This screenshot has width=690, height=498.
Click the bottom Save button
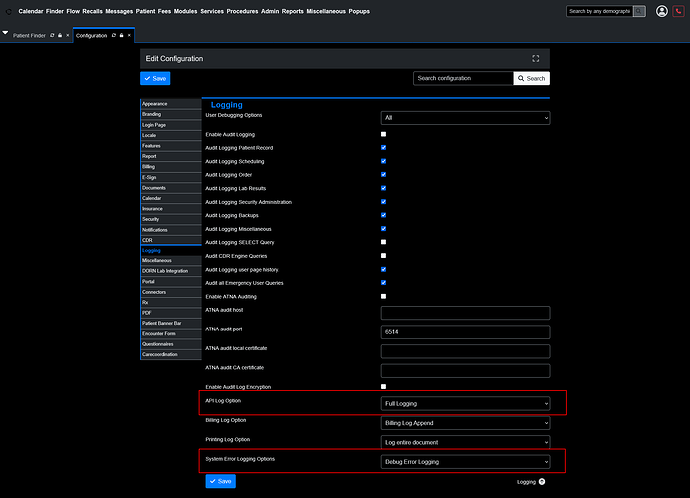220,481
